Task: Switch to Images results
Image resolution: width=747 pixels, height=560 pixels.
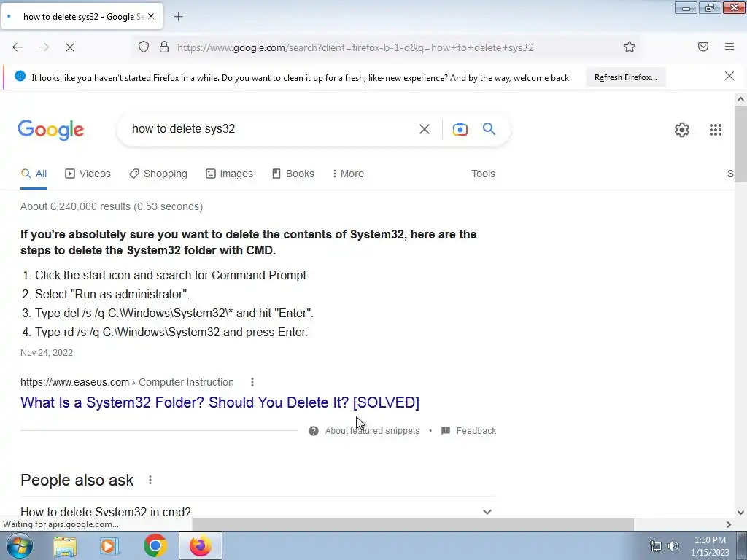Action: (229, 174)
